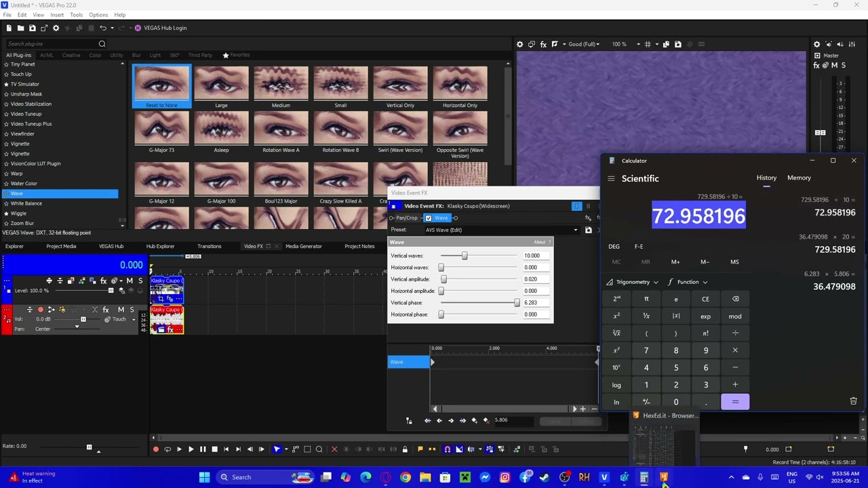Viewport: 868px width, 488px height.
Task: Solo video track 1
Action: click(x=140, y=281)
